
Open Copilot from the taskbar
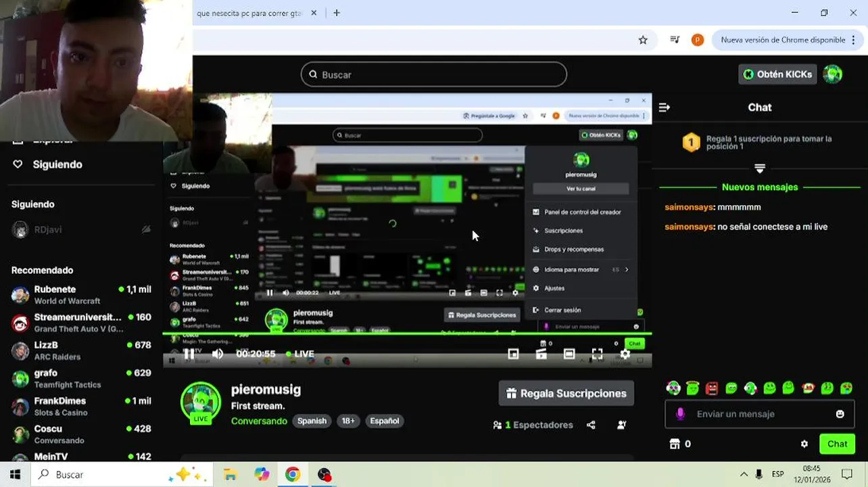pos(262,475)
